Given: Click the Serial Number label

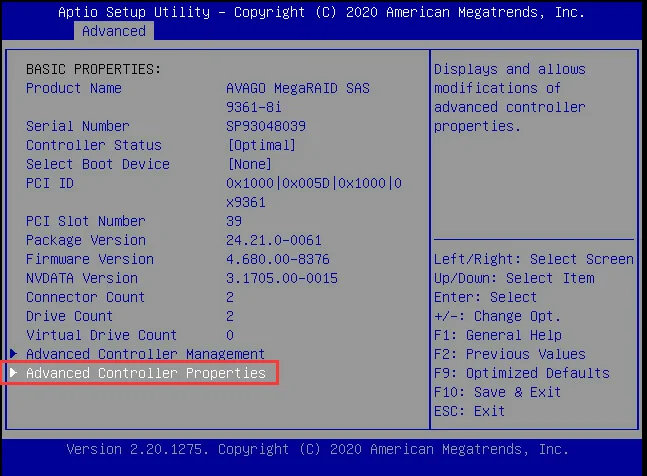Looking at the screenshot, I should click(78, 126).
